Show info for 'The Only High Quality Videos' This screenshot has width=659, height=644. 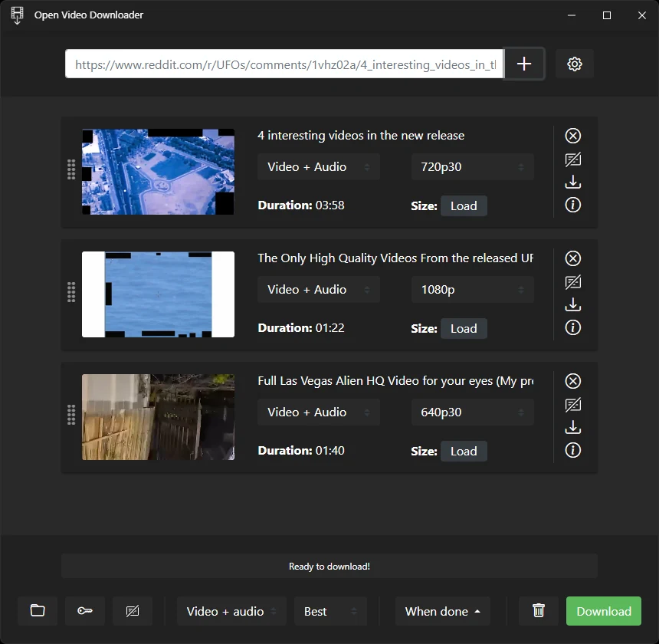573,328
